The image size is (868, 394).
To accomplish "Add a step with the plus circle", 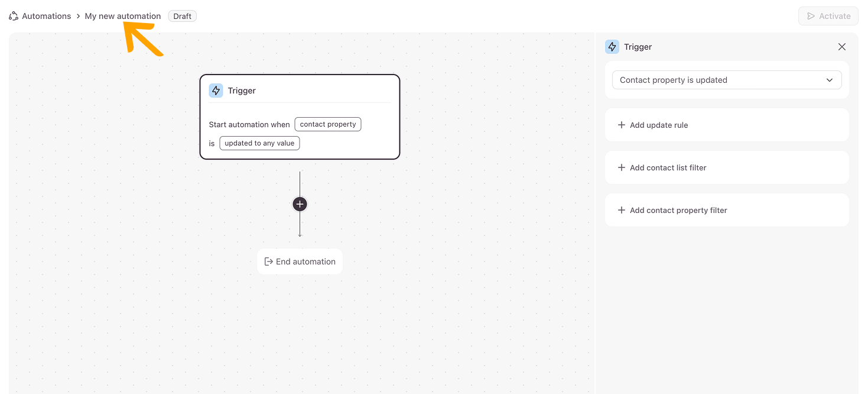I will [300, 204].
